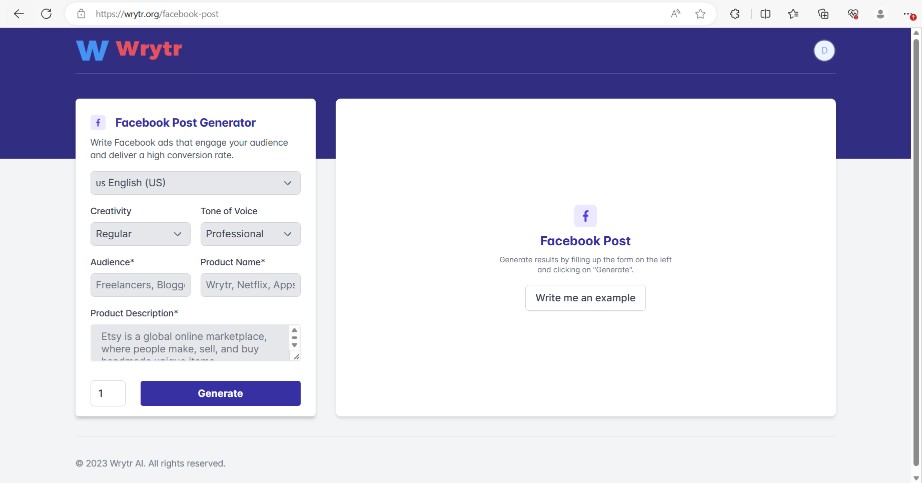Go back with the browser back arrow
This screenshot has height=483, width=922.
19,14
